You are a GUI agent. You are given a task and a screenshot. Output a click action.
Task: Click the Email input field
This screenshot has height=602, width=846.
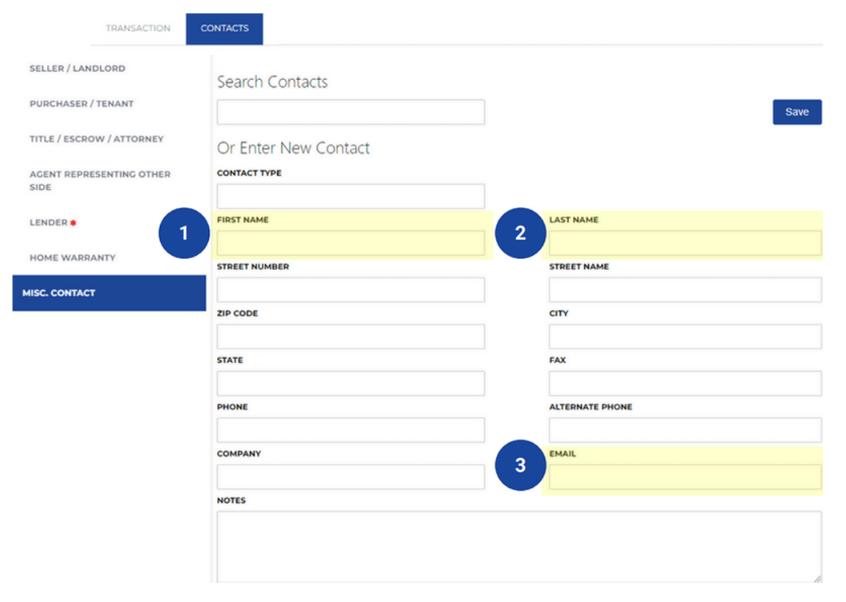(x=685, y=477)
